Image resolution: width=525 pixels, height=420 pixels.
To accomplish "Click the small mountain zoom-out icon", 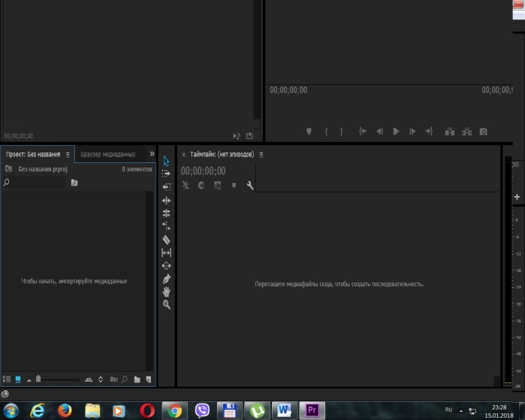I will (29, 380).
